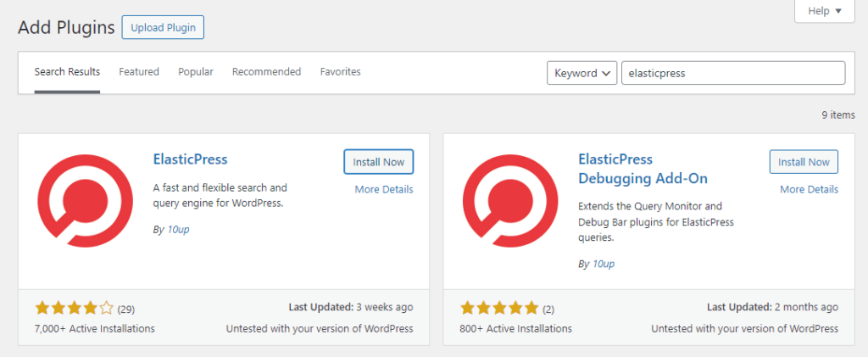The width and height of the screenshot is (868, 357).
Task: Open the Popular plugins tab
Action: coord(196,72)
